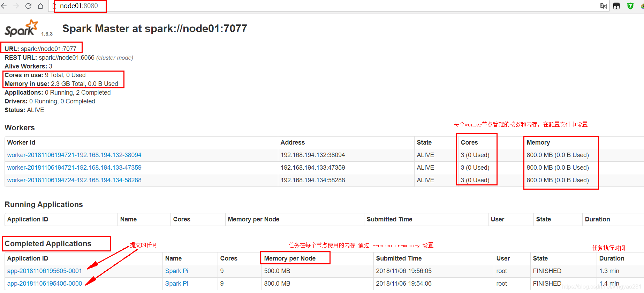This screenshot has height=293, width=644.
Task: Click the browser back arrow
Action: click(4, 6)
